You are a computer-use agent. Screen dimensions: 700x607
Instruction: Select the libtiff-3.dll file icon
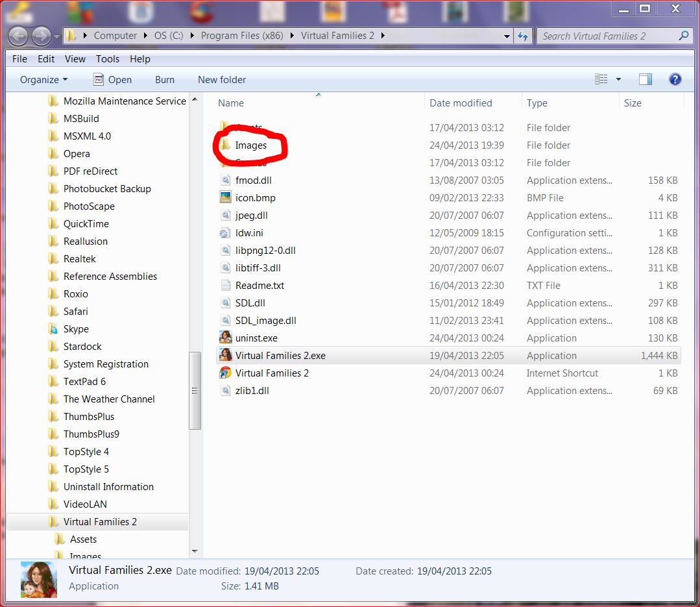[x=226, y=267]
